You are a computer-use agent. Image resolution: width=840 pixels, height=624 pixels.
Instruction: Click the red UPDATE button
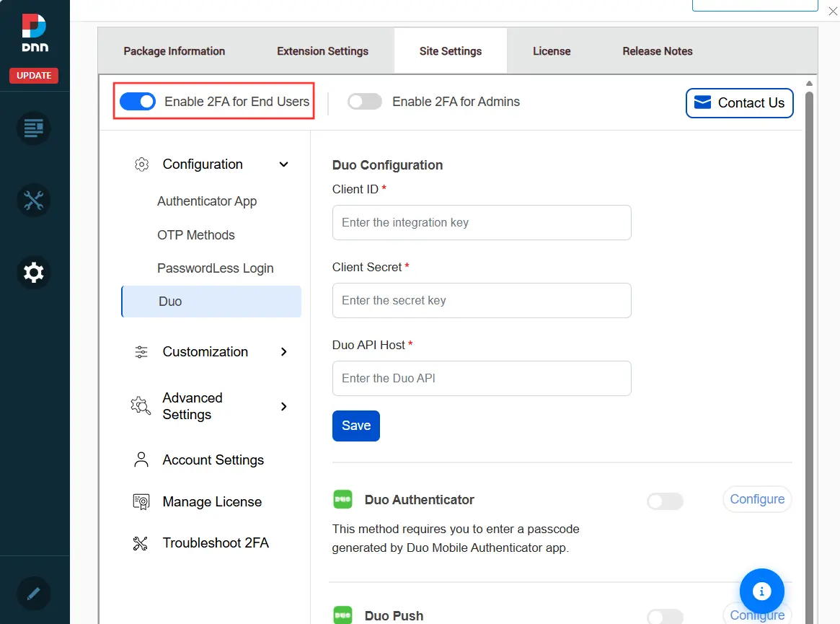click(x=34, y=76)
